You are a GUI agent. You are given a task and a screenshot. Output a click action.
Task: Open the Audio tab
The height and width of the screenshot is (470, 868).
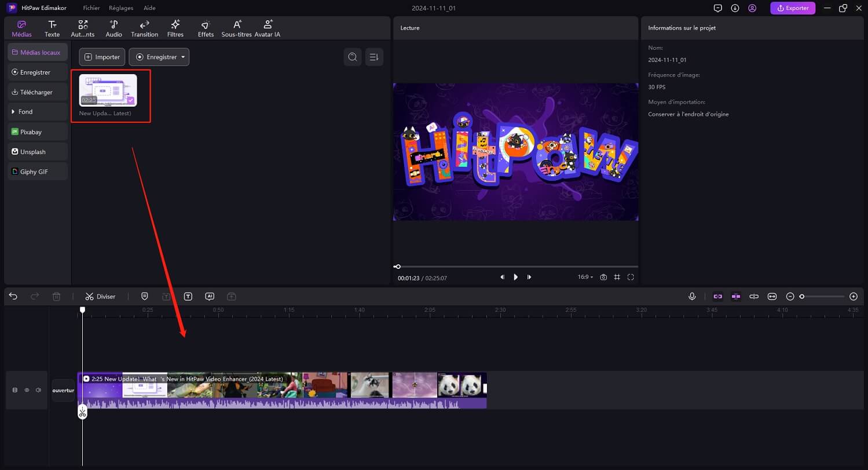[113, 28]
